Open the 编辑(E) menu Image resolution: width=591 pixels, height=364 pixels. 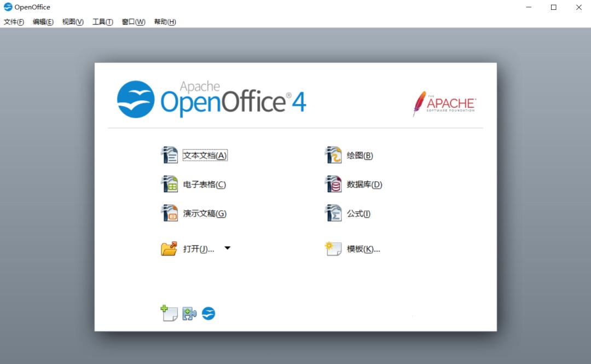(43, 22)
